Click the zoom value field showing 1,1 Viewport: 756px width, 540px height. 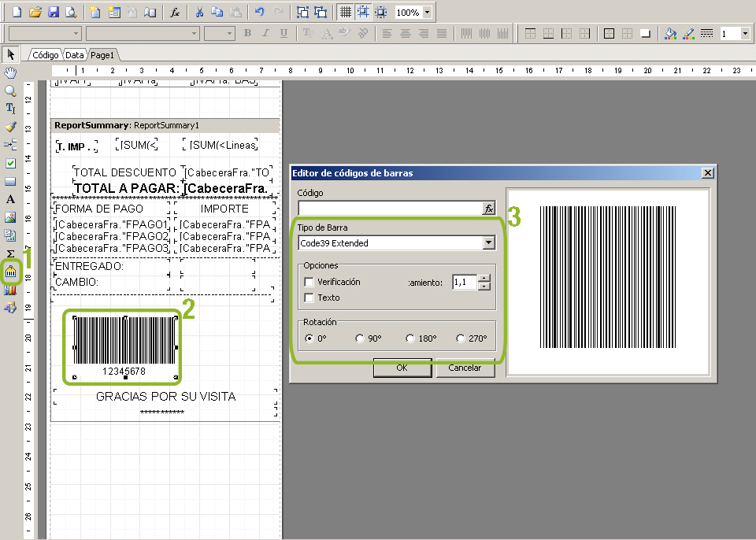click(x=465, y=282)
